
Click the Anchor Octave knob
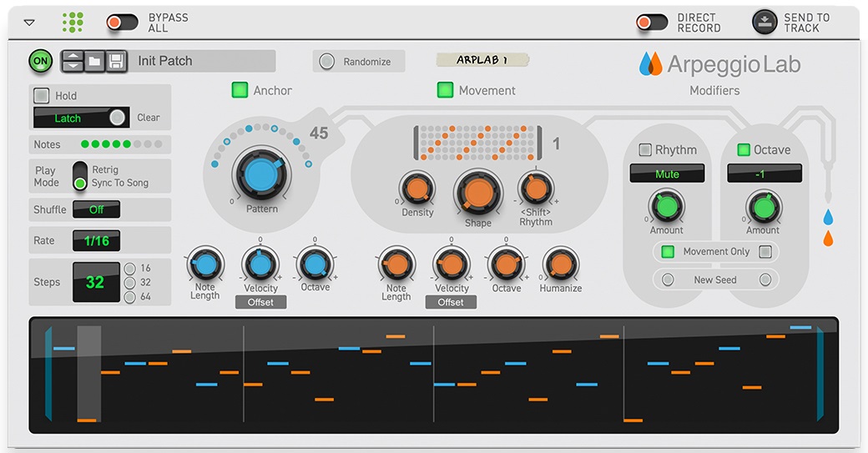(315, 264)
